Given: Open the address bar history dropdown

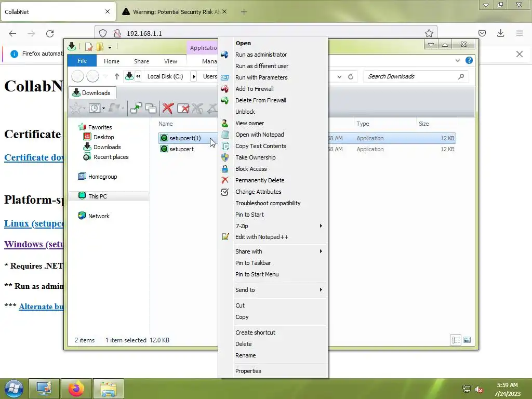Looking at the screenshot, I should pyautogui.click(x=339, y=77).
